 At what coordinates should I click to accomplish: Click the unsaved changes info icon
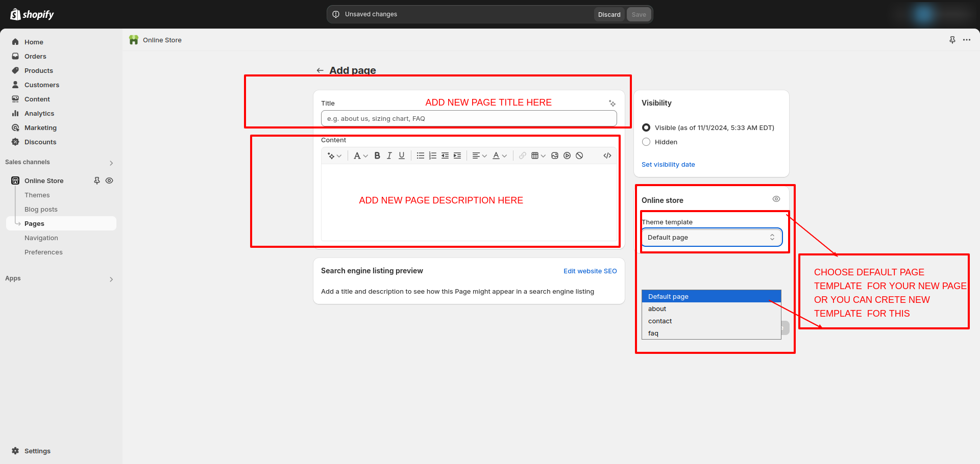point(336,14)
